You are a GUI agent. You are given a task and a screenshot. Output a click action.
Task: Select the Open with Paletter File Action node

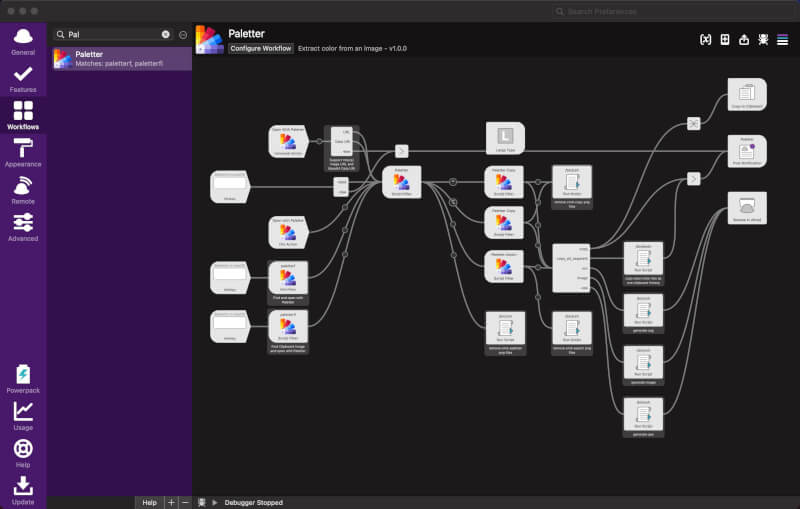(288, 232)
